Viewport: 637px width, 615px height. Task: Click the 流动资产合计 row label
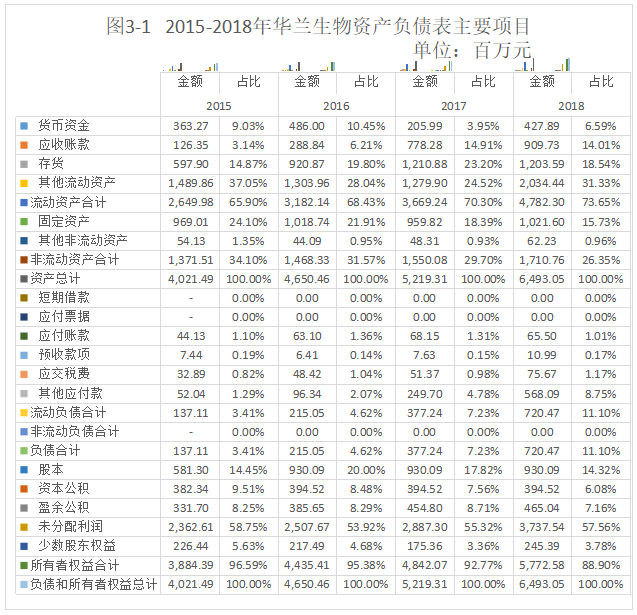(68, 202)
